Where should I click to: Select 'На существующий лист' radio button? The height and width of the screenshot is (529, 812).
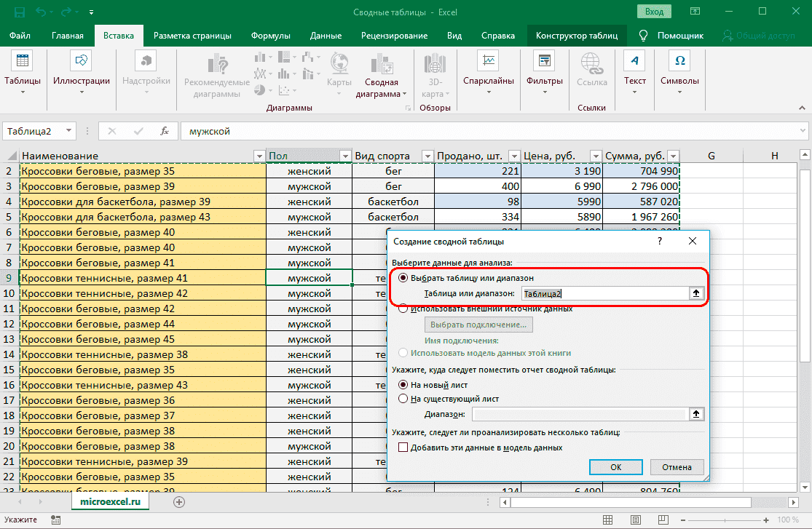(403, 399)
